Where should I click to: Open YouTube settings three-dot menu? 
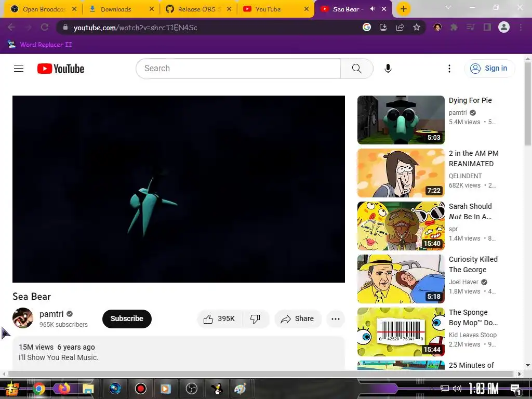[x=449, y=69]
